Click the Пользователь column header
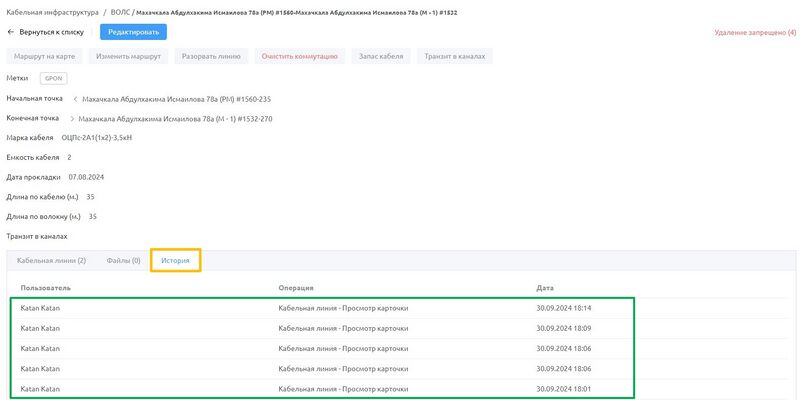 [45, 288]
